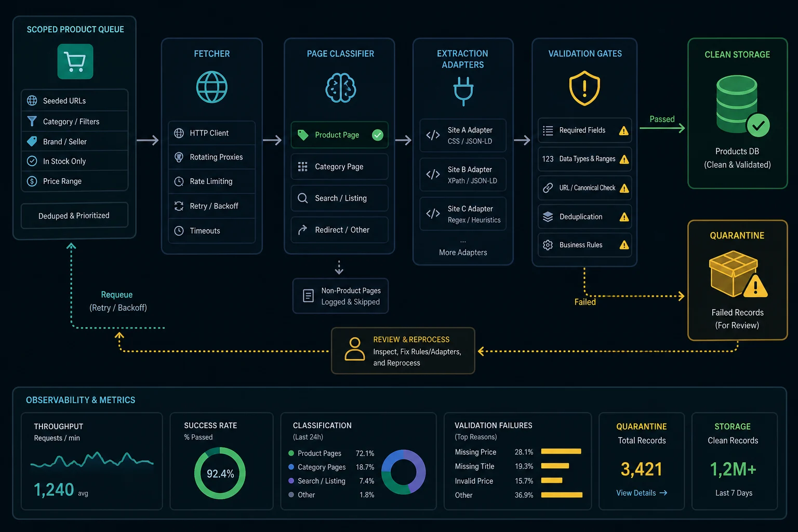
Task: Click the tag icon beside Brand / Seller
Action: pos(32,141)
